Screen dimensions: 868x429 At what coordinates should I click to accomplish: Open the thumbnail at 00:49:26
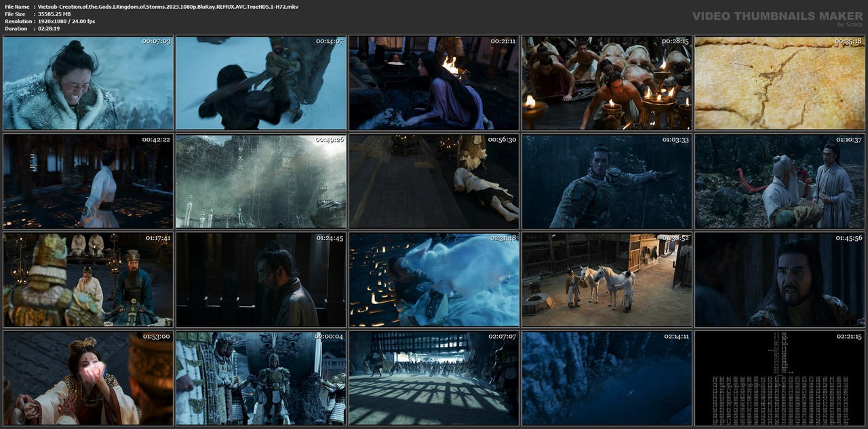(261, 181)
